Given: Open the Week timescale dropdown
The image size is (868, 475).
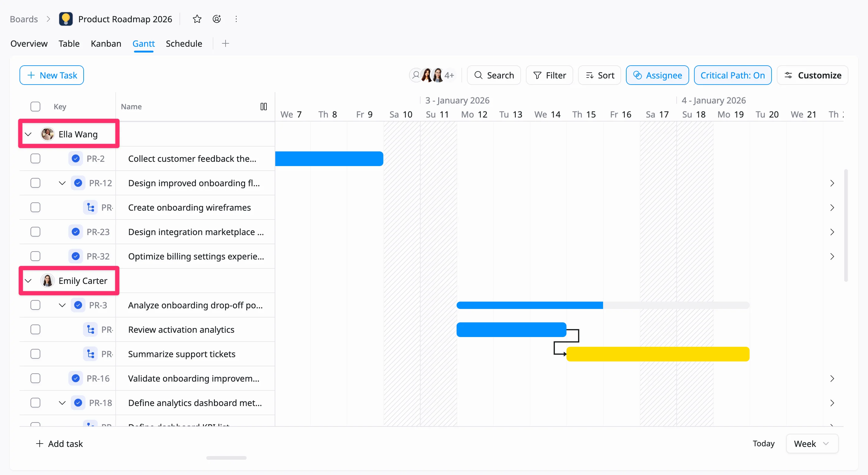Looking at the screenshot, I should pos(812,444).
